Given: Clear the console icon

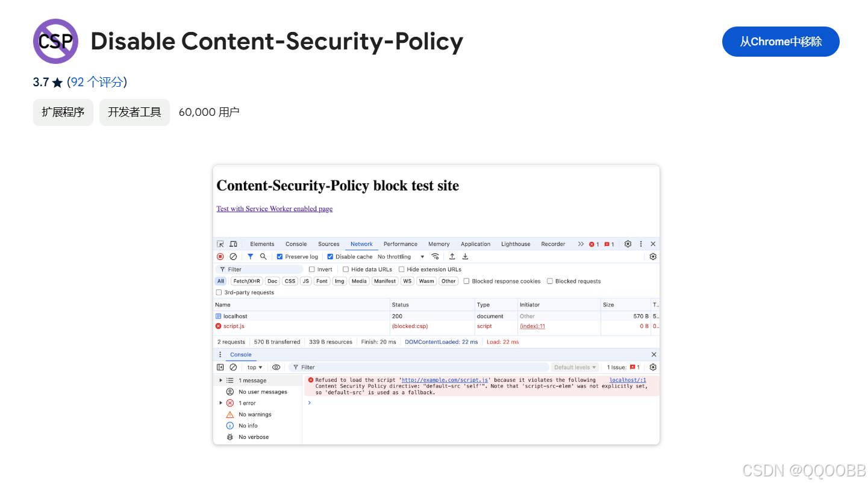Looking at the screenshot, I should (233, 367).
